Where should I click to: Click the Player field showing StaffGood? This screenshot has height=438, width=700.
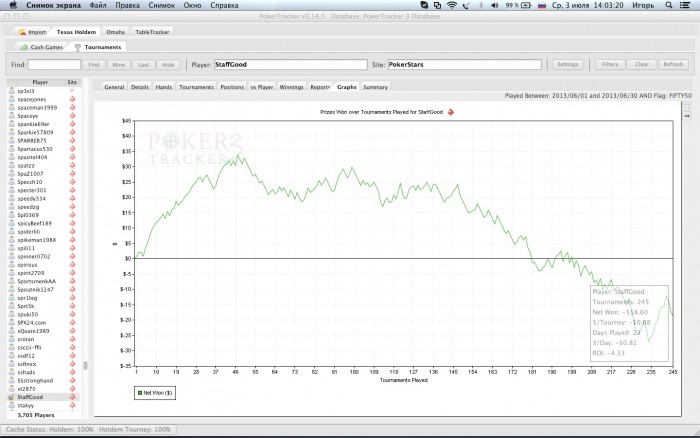pyautogui.click(x=291, y=64)
